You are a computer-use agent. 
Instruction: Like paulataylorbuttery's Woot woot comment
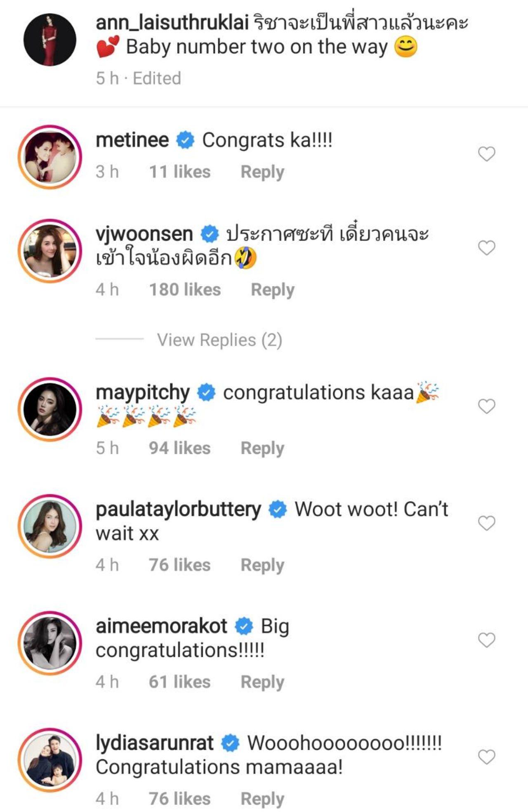(486, 523)
